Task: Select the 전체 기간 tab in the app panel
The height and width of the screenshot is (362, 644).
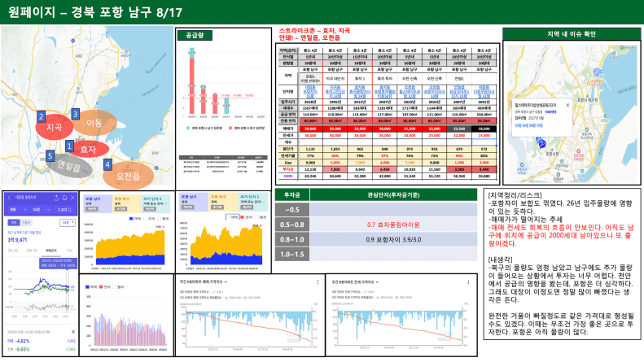Action: (x=32, y=250)
